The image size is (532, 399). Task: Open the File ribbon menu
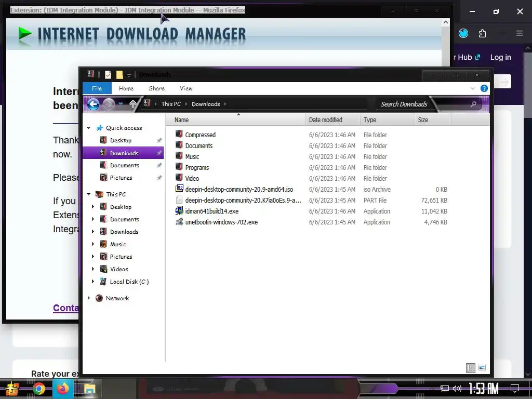point(97,88)
